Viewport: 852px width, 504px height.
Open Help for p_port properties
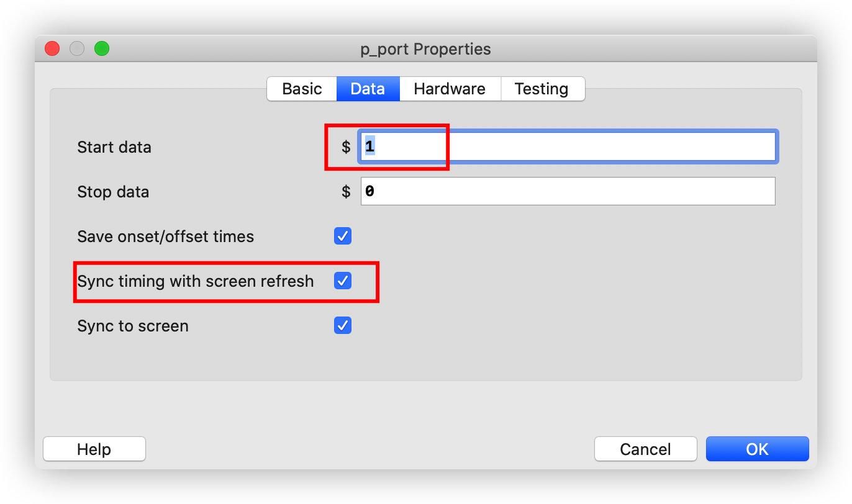tap(94, 449)
